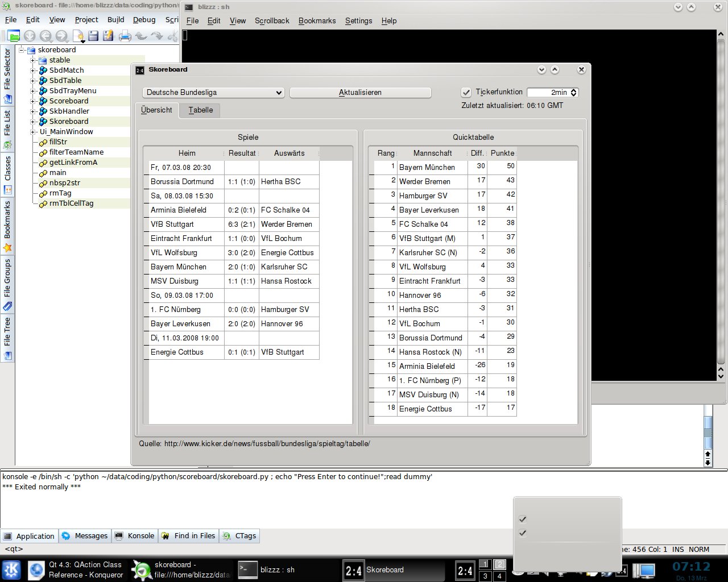Switch to virtual desktop 1
Image resolution: width=728 pixels, height=582 pixels.
point(485,564)
